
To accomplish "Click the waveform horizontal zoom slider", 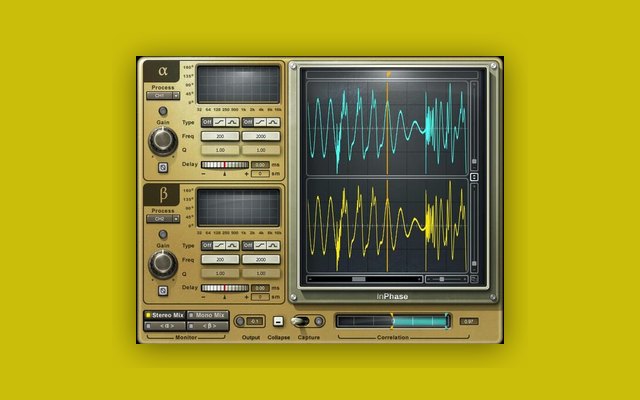I will coord(447,279).
